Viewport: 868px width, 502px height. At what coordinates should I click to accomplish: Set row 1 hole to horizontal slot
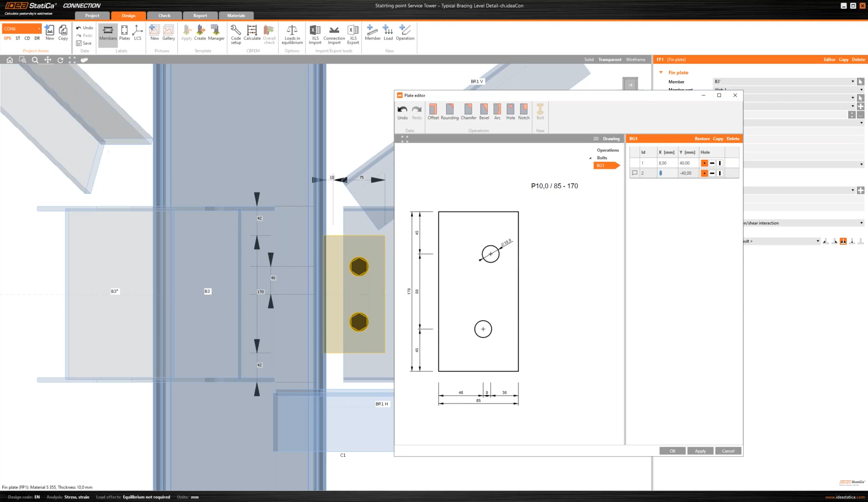712,163
